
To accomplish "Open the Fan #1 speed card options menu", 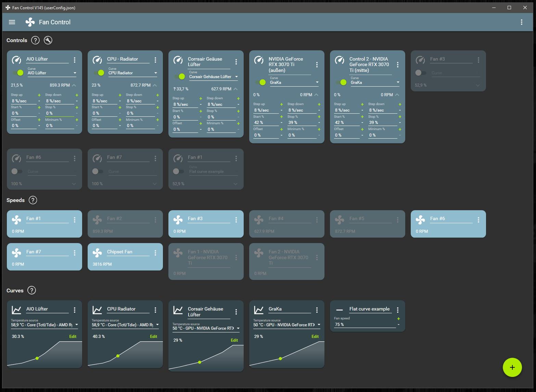I will [75, 220].
